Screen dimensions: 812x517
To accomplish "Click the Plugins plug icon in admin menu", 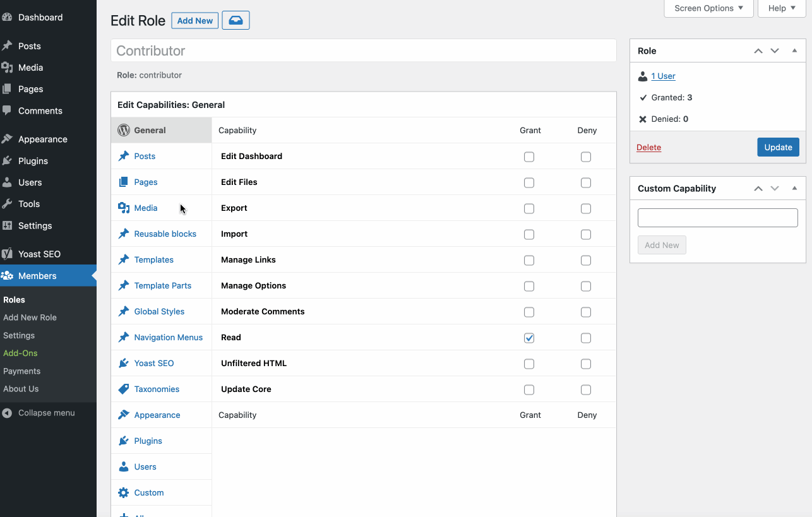I will click(x=7, y=161).
